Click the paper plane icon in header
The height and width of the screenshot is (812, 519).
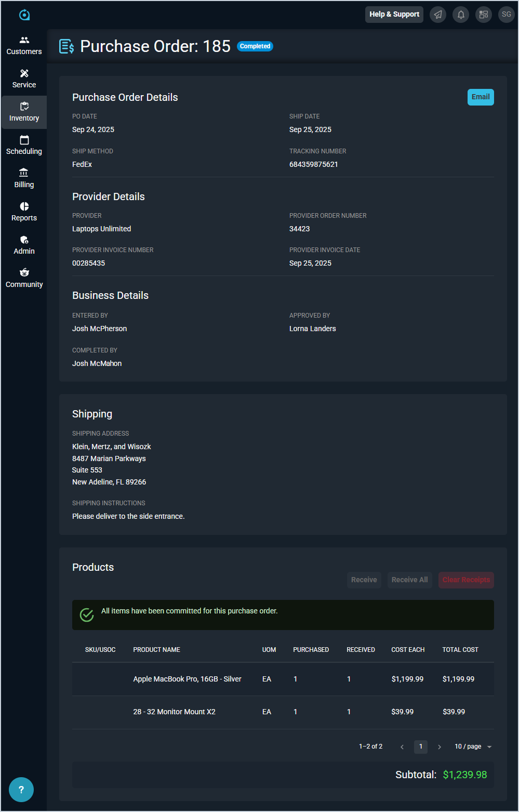pyautogui.click(x=438, y=15)
